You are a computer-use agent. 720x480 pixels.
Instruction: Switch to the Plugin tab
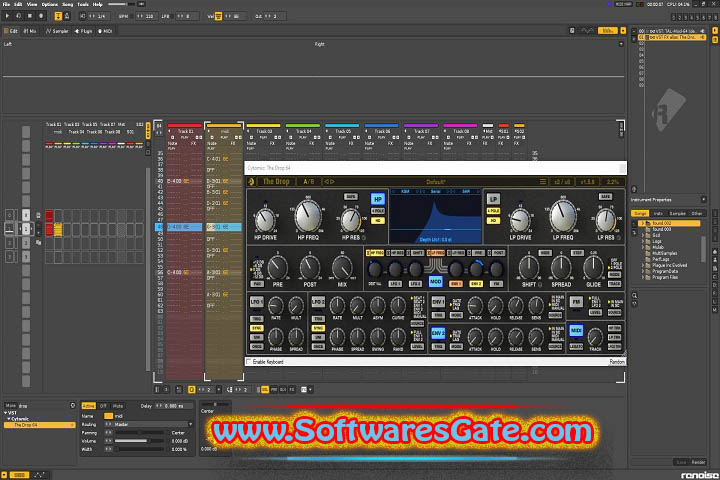[83, 31]
